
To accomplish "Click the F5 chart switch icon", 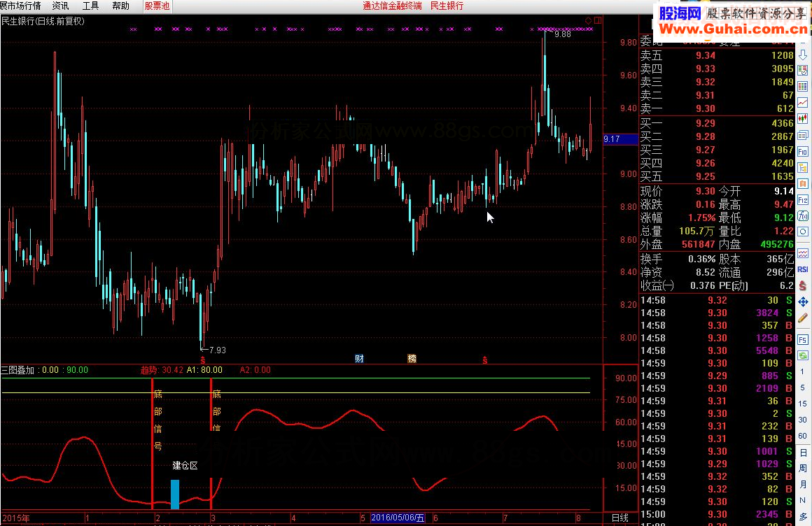I will click(x=803, y=340).
